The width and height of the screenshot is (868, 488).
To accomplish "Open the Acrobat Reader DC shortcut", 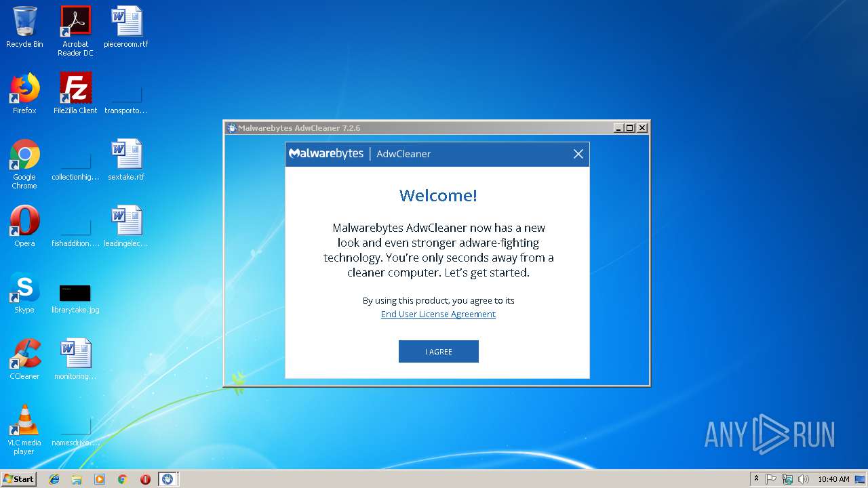I will pyautogui.click(x=75, y=31).
